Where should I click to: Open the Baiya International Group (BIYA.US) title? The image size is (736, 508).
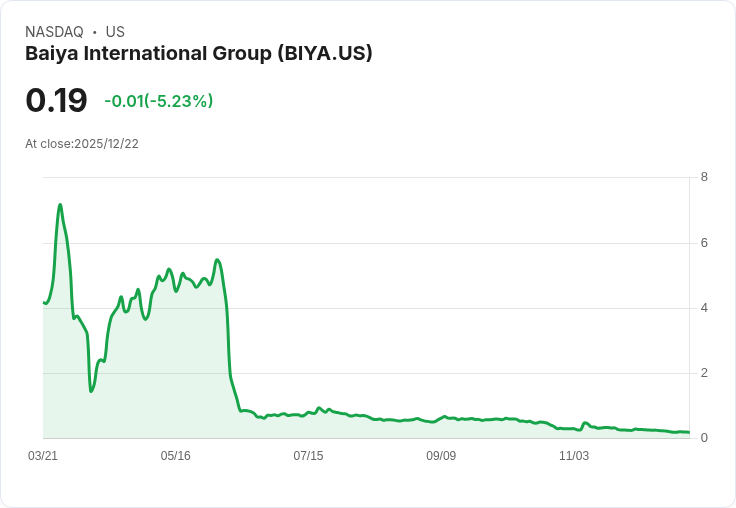coord(199,54)
